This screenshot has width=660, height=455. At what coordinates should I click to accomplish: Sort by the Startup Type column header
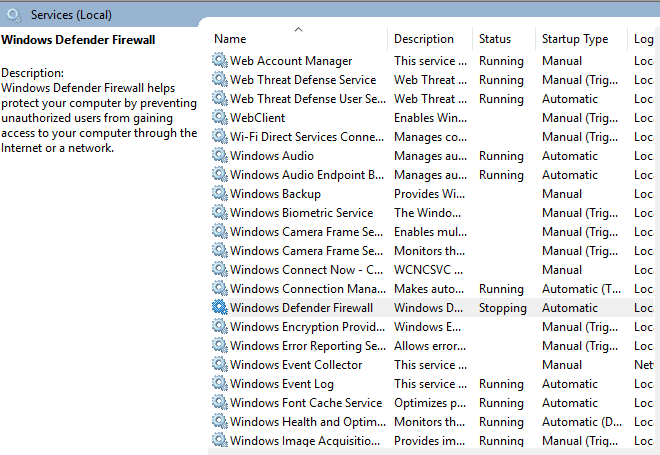click(x=581, y=39)
